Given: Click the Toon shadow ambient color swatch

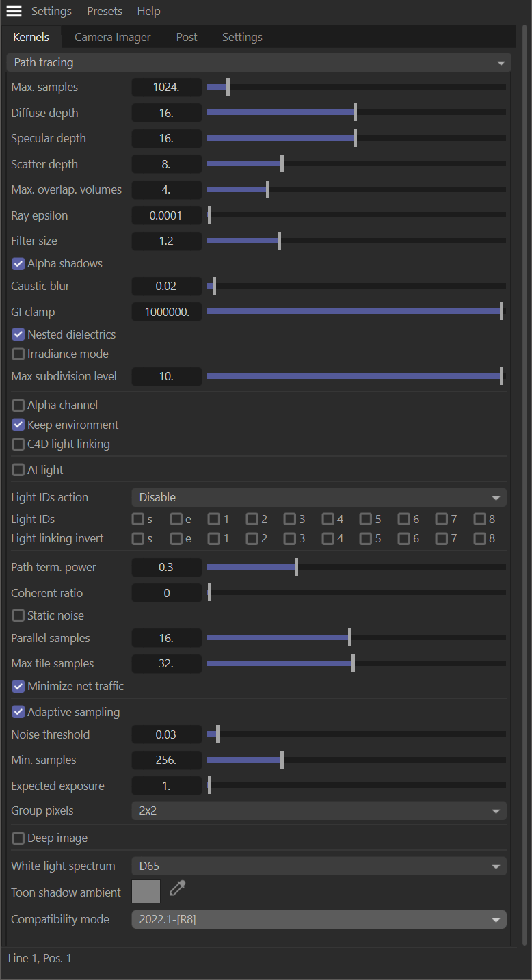Looking at the screenshot, I should pyautogui.click(x=146, y=892).
